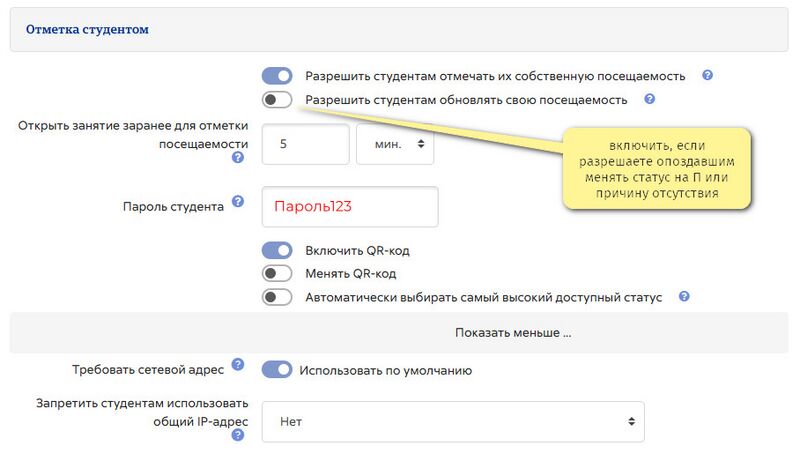Click the student password field 'Пароль123'
Image resolution: width=800 pixels, height=461 pixels.
pyautogui.click(x=350, y=207)
